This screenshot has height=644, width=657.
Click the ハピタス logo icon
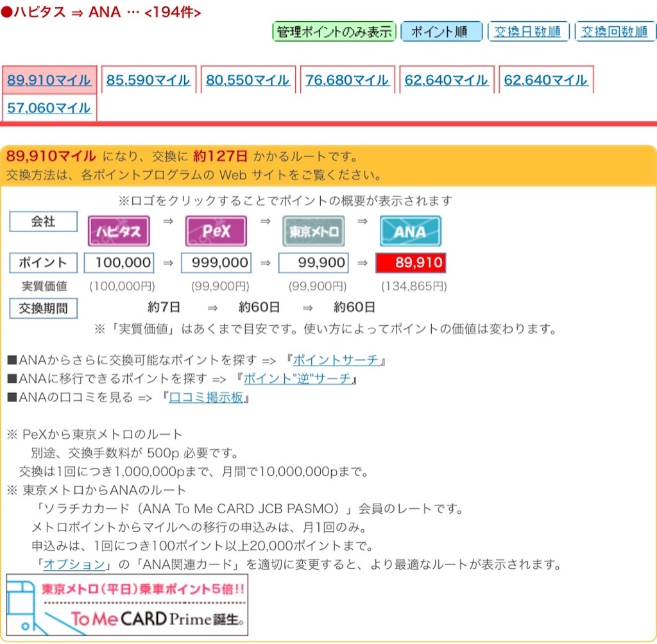tap(119, 231)
